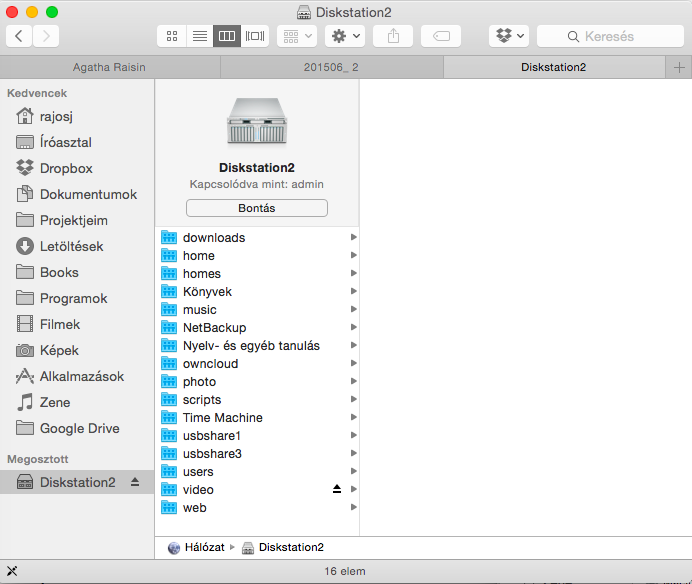The height and width of the screenshot is (584, 692).
Task: Expand photo with its disclosure arrow
Action: pyautogui.click(x=354, y=381)
